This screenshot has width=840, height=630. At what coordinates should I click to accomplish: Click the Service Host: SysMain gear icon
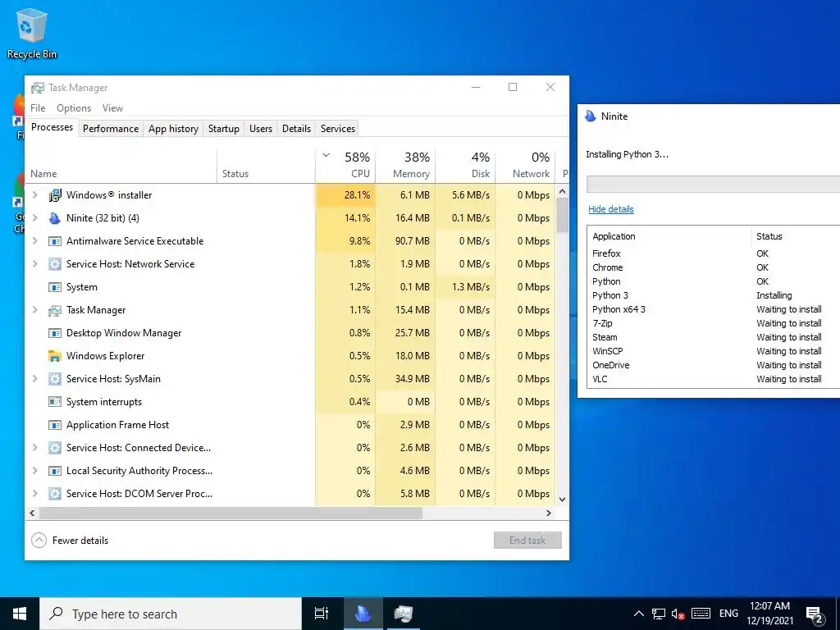coord(55,379)
